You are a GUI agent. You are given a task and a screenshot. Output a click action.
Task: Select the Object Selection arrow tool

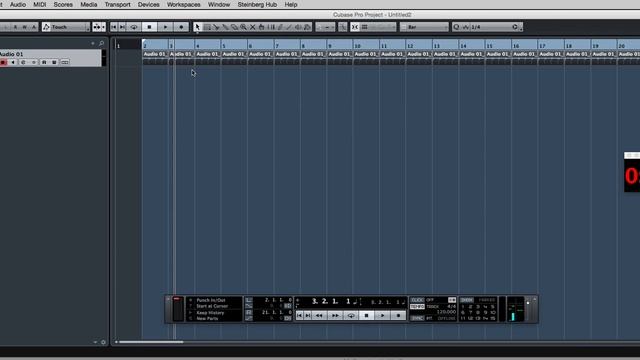(197, 27)
